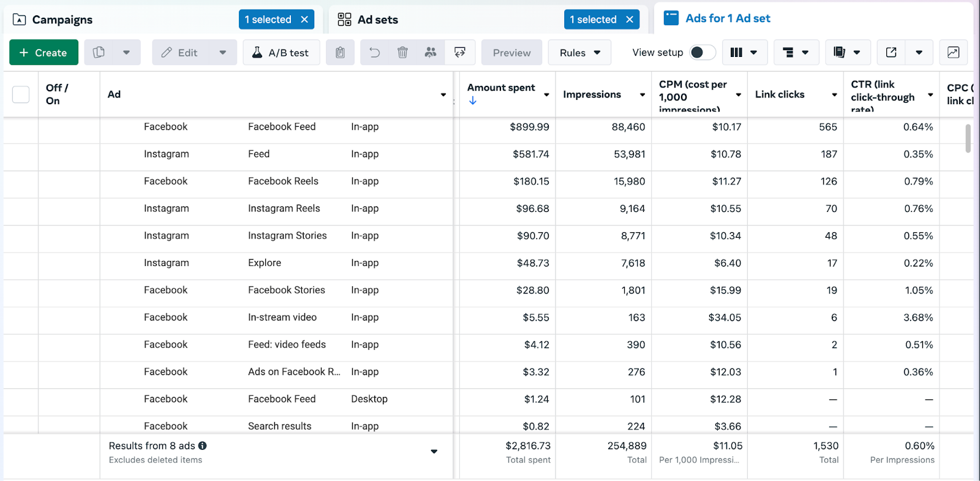Open the Rules dropdown
The width and height of the screenshot is (980, 481).
tap(579, 53)
